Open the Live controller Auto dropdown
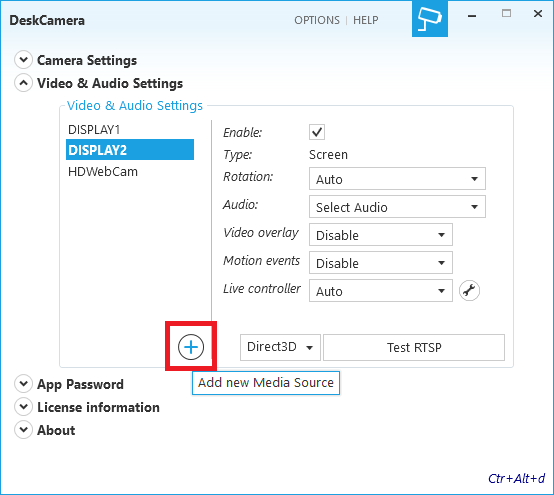Image resolution: width=554 pixels, height=495 pixels. [x=381, y=291]
